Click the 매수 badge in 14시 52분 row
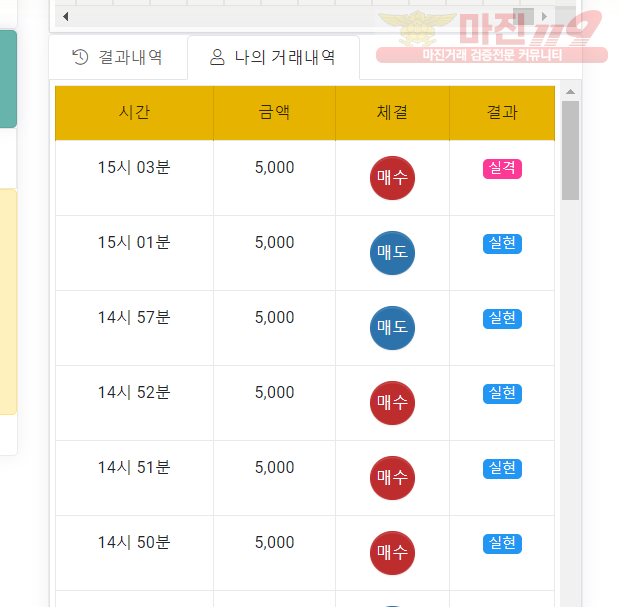 point(392,403)
